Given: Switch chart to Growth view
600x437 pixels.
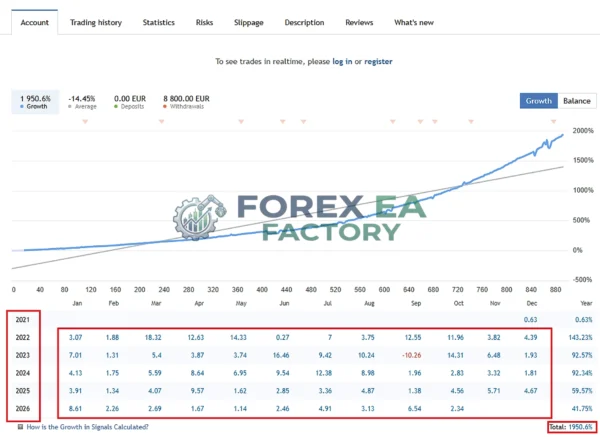Looking at the screenshot, I should click(538, 101).
